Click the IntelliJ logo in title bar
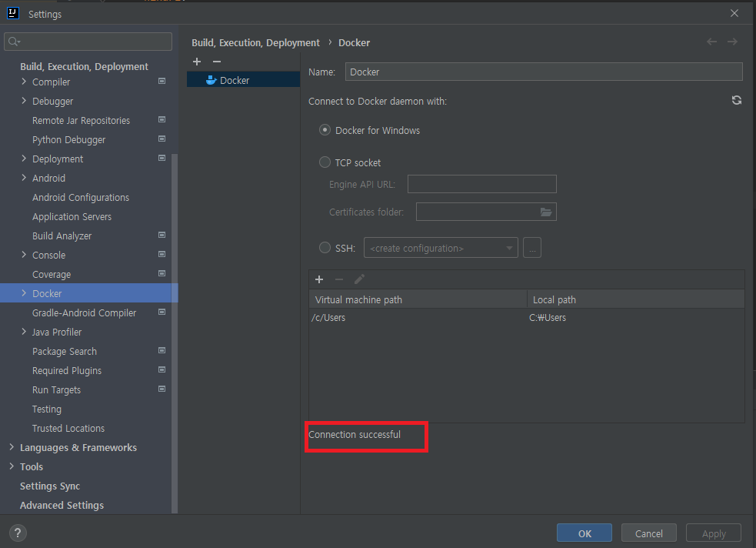756x548 pixels. tap(13, 13)
